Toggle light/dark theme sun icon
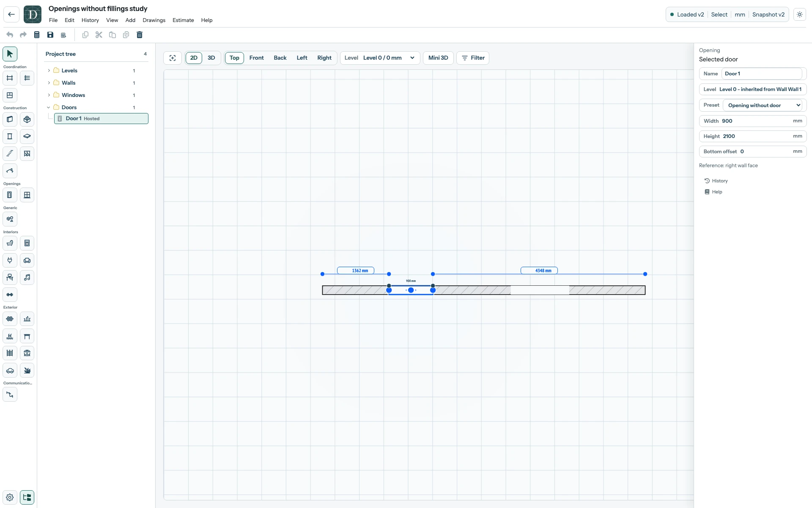Viewport: 812px width, 508px height. (800, 14)
